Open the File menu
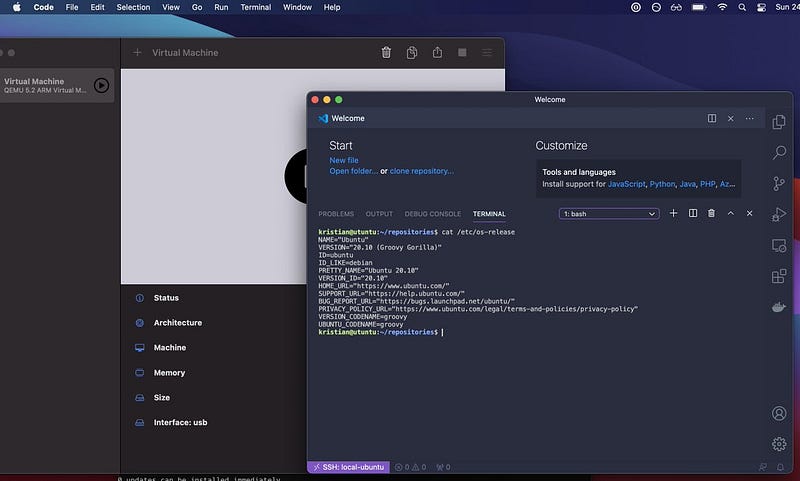 [72, 7]
